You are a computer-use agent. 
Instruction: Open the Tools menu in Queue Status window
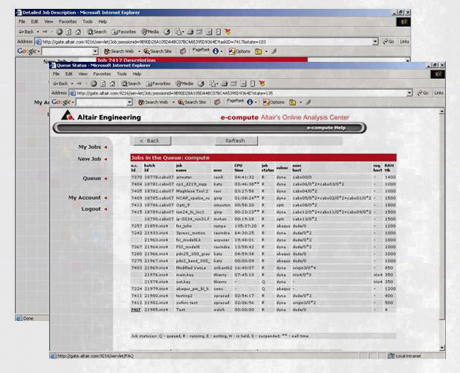[x=122, y=74]
